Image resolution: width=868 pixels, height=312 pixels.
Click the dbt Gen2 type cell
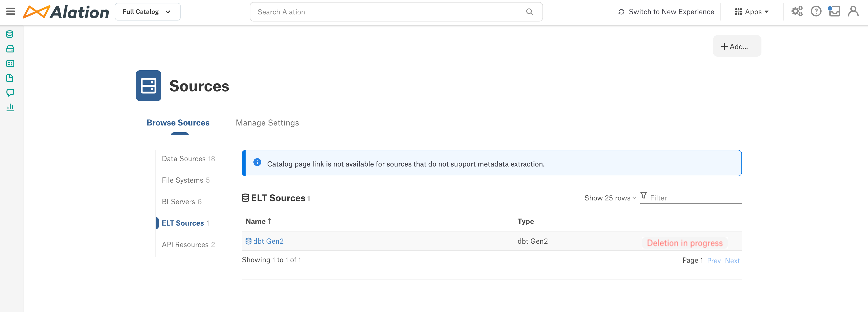(x=532, y=241)
